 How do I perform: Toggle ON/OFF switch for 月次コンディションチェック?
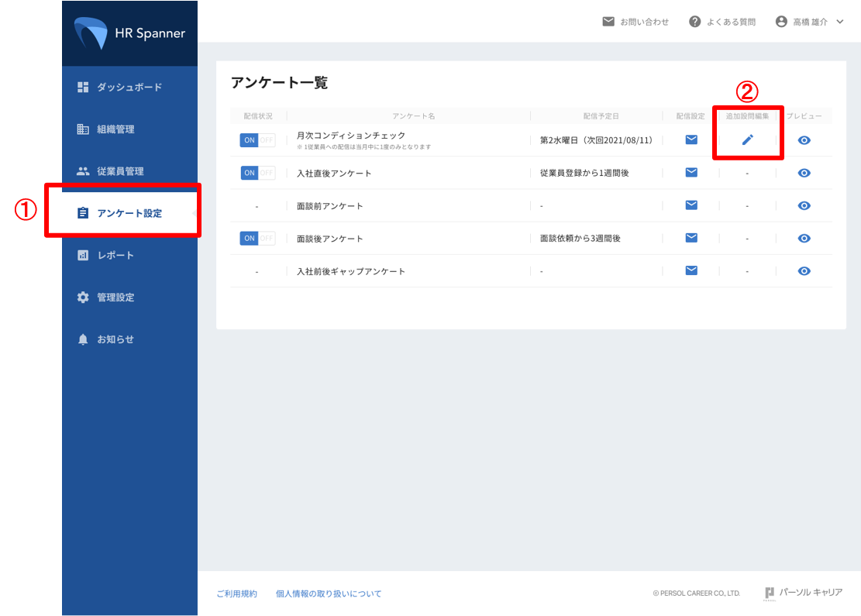[x=257, y=140]
